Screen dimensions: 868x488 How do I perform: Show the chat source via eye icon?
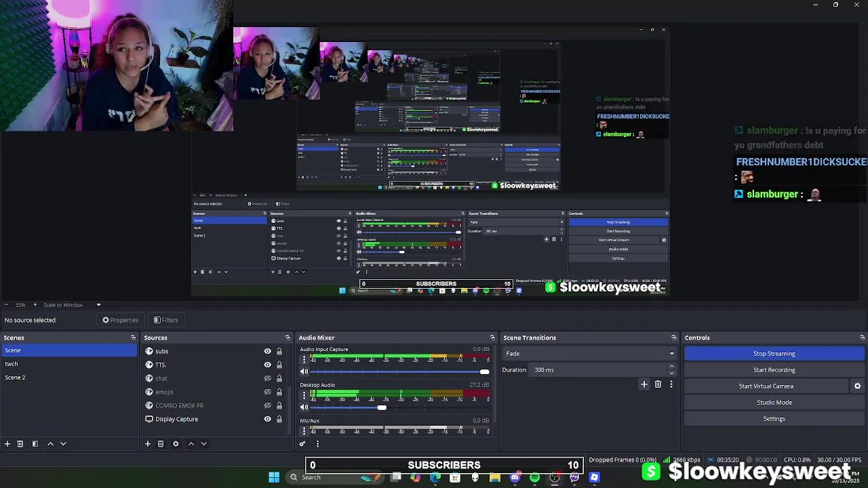point(267,378)
